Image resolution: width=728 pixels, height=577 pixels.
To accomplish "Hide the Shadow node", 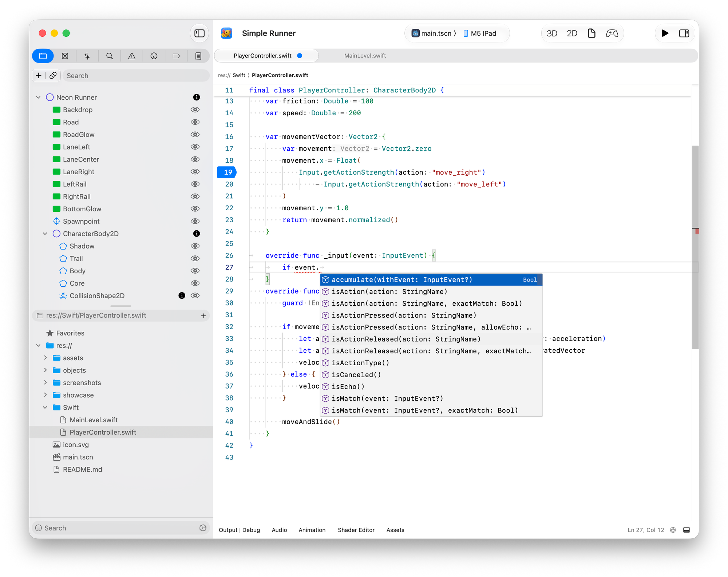I will 195,246.
